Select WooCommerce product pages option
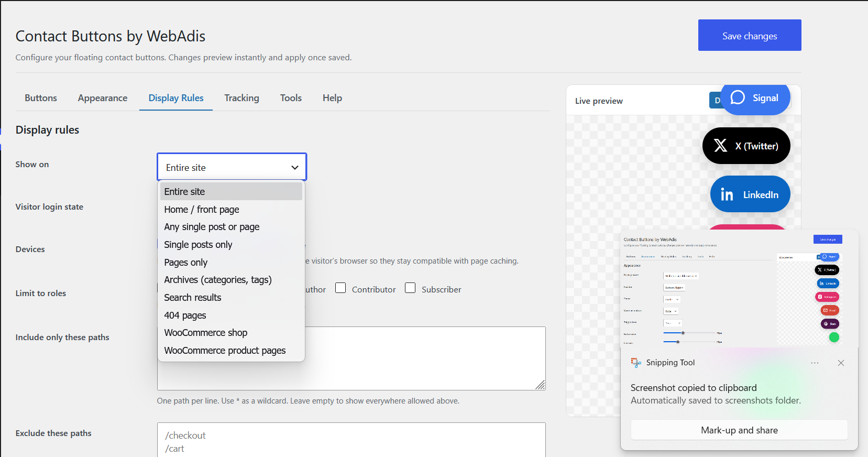 pos(231,351)
